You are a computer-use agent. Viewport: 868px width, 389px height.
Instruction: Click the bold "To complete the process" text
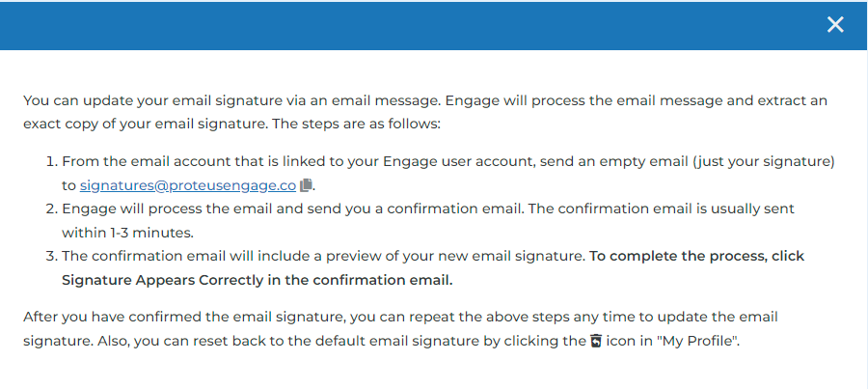click(x=665, y=256)
